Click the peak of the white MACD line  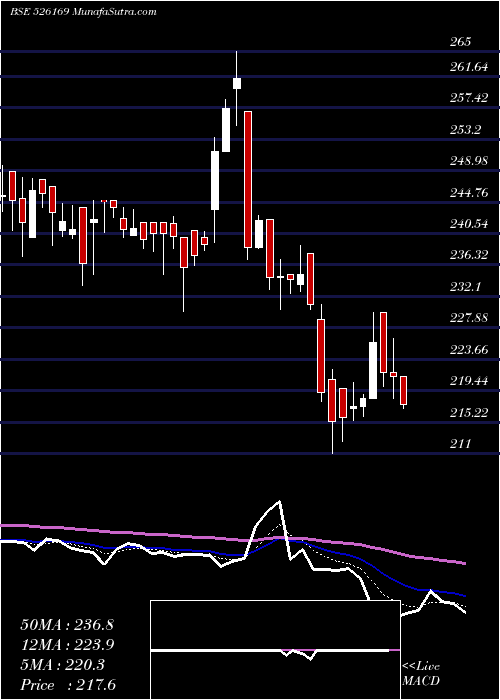point(280,501)
